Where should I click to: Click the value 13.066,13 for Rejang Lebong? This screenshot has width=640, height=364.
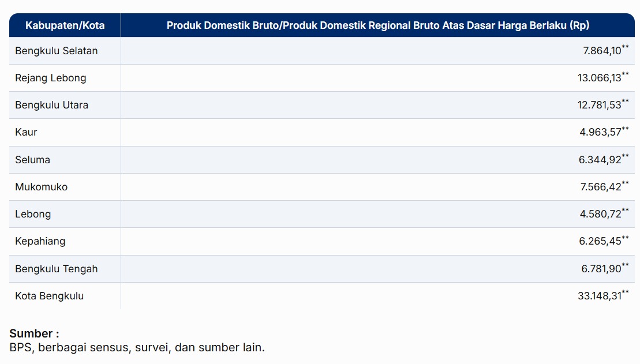pos(599,78)
